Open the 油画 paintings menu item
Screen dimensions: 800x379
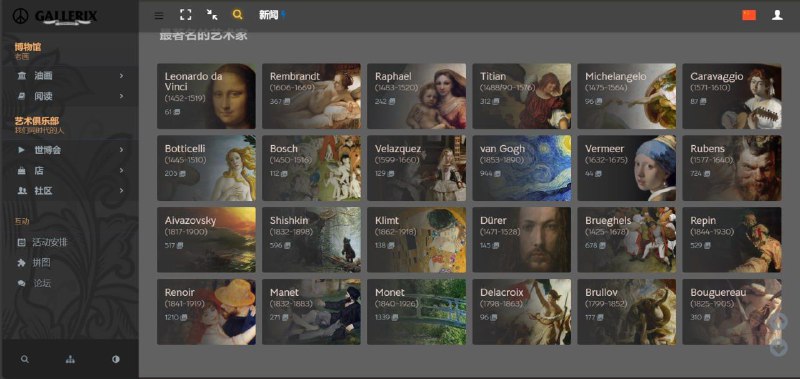pos(44,75)
